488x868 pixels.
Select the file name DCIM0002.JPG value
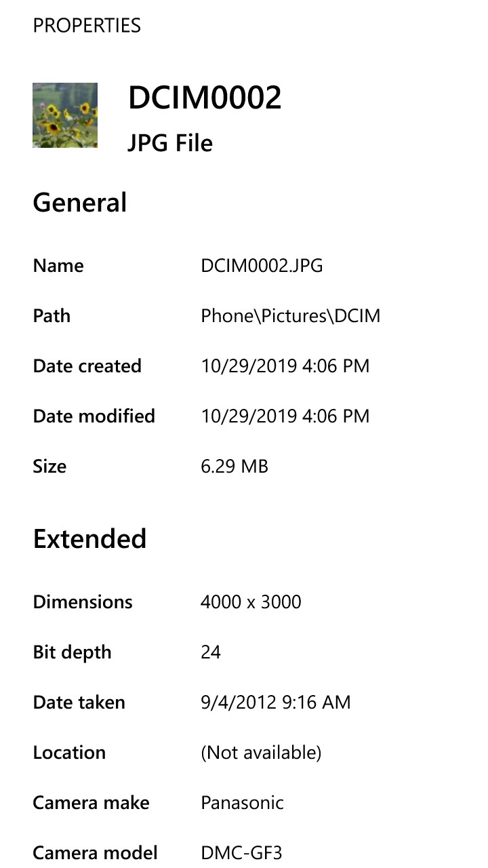click(262, 266)
